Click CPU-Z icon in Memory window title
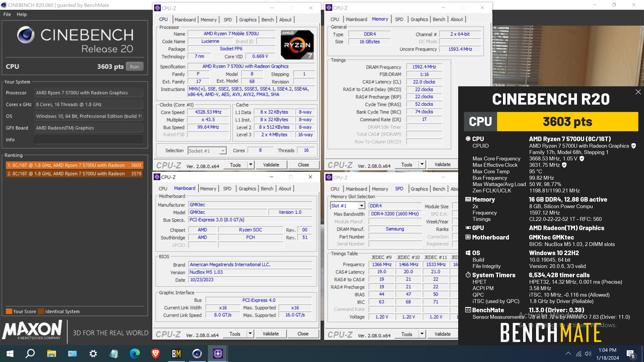Viewport: 644px width, 362px height. [329, 8]
